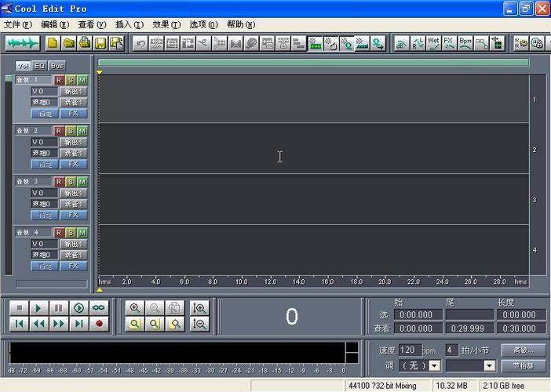Click the vertical zoom-in icon
The height and width of the screenshot is (392, 551).
[x=199, y=308]
